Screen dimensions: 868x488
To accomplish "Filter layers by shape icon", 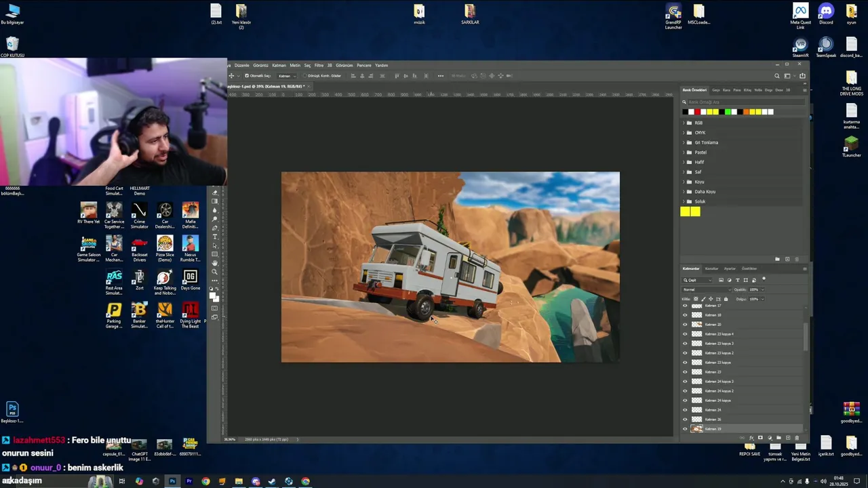I will 746,280.
